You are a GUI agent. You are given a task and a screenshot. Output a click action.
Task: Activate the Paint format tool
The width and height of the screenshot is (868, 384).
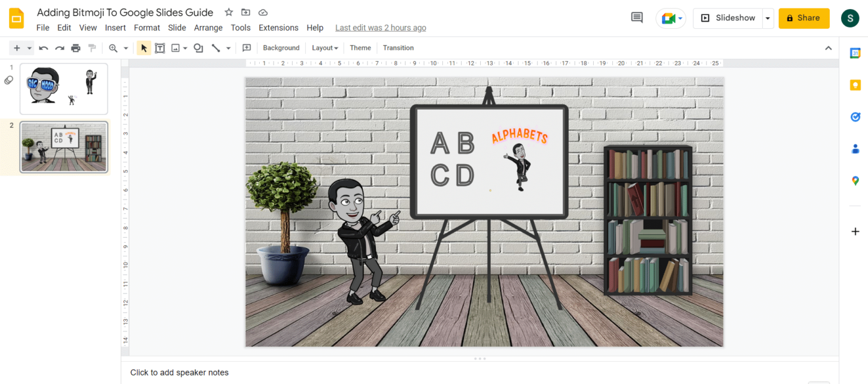coord(91,48)
